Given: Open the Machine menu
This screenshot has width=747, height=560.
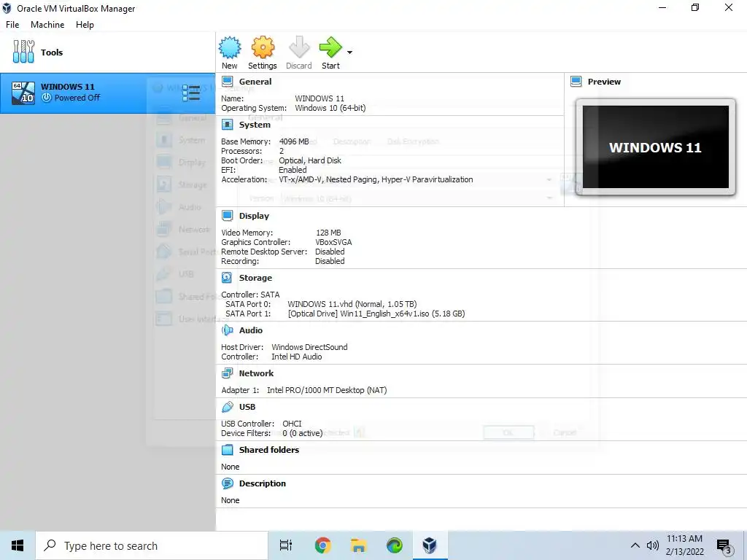Looking at the screenshot, I should tap(47, 25).
